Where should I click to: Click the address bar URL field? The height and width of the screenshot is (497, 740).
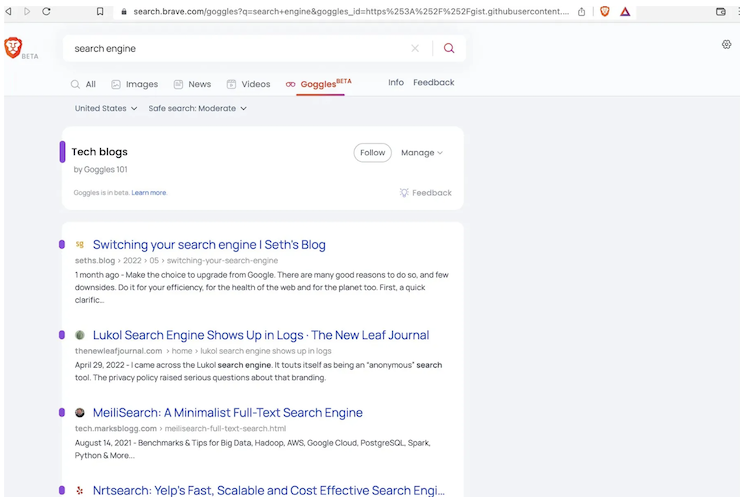pyautogui.click(x=351, y=11)
